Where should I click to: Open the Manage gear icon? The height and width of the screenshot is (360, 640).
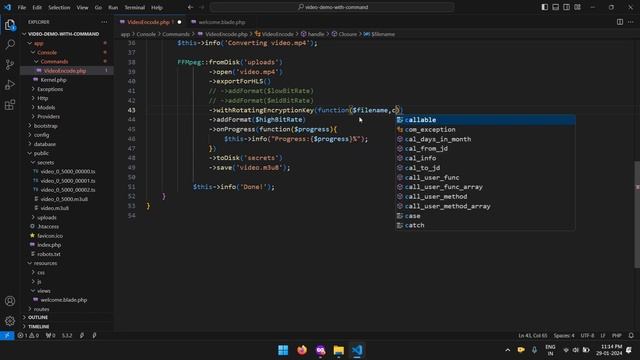(10, 321)
